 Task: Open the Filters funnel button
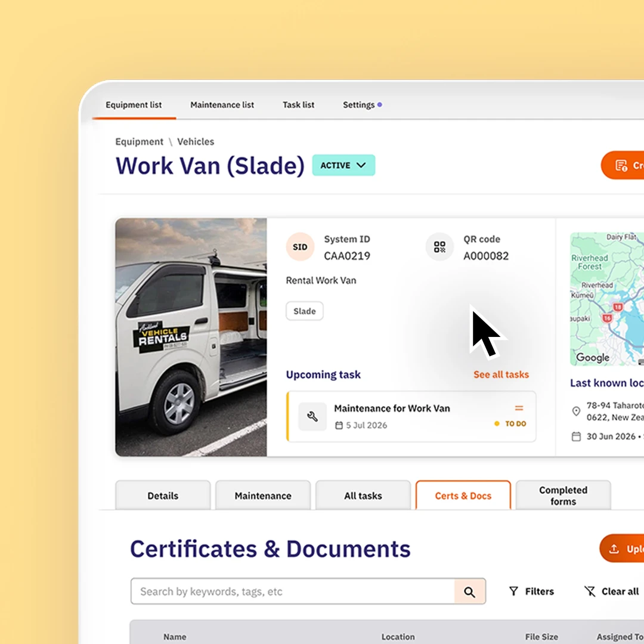point(531,592)
